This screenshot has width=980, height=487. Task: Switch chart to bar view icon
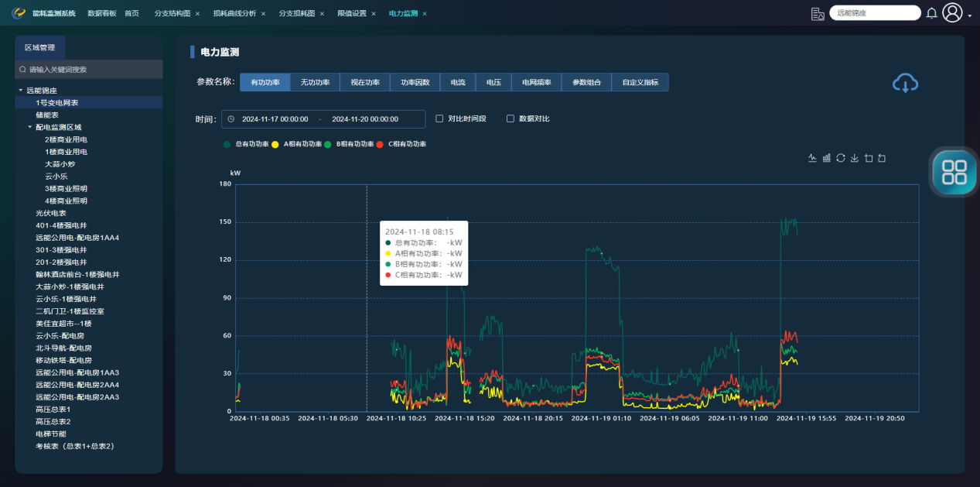tap(826, 158)
